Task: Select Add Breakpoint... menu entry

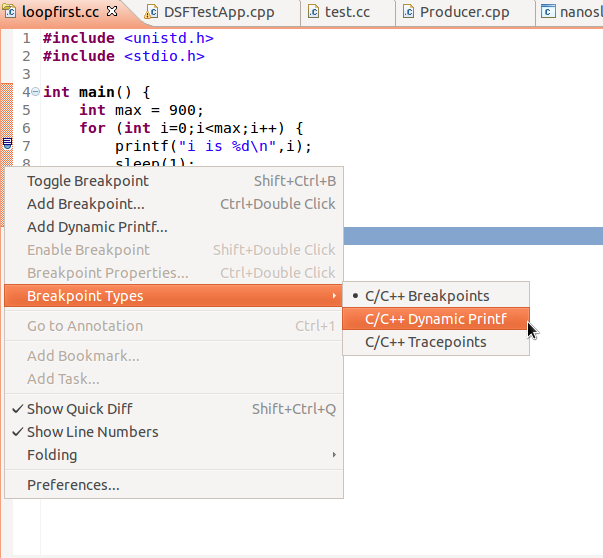Action: [174, 204]
